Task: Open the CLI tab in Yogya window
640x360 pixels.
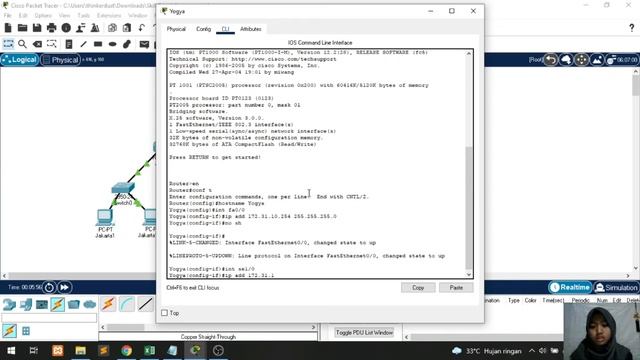Action: click(x=225, y=29)
